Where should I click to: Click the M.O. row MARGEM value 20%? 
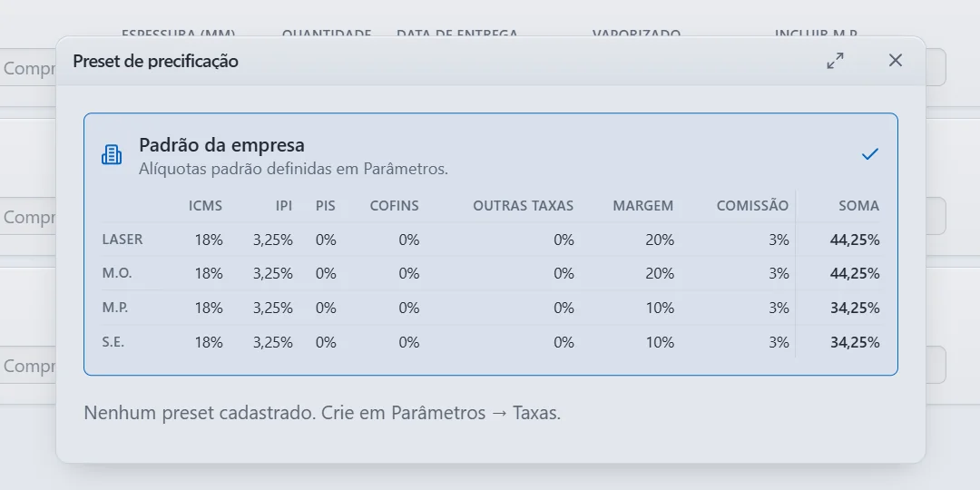(660, 274)
